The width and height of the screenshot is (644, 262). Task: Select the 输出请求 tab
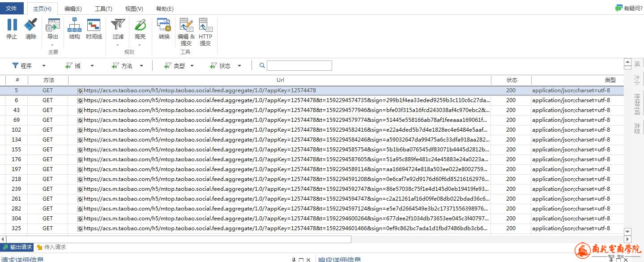17,247
